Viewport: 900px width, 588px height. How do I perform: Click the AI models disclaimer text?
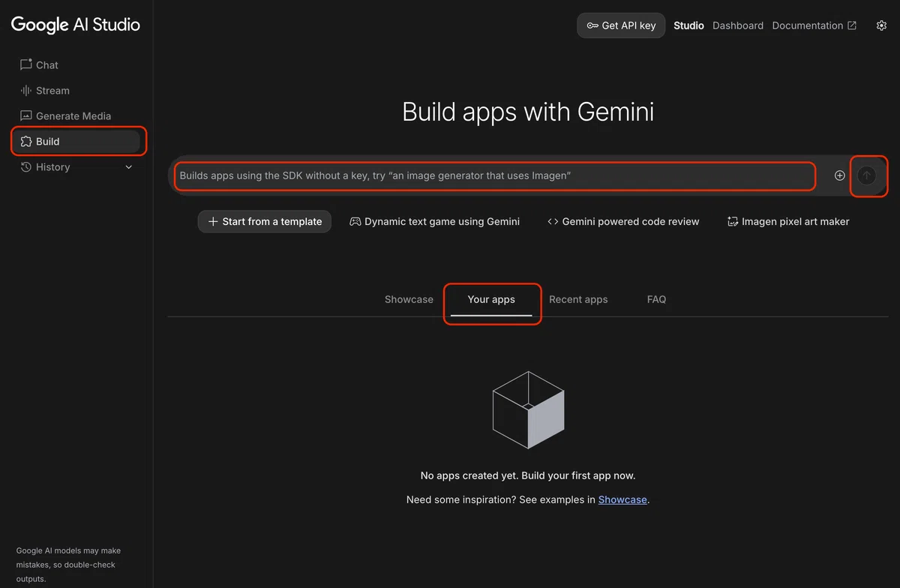(x=69, y=565)
